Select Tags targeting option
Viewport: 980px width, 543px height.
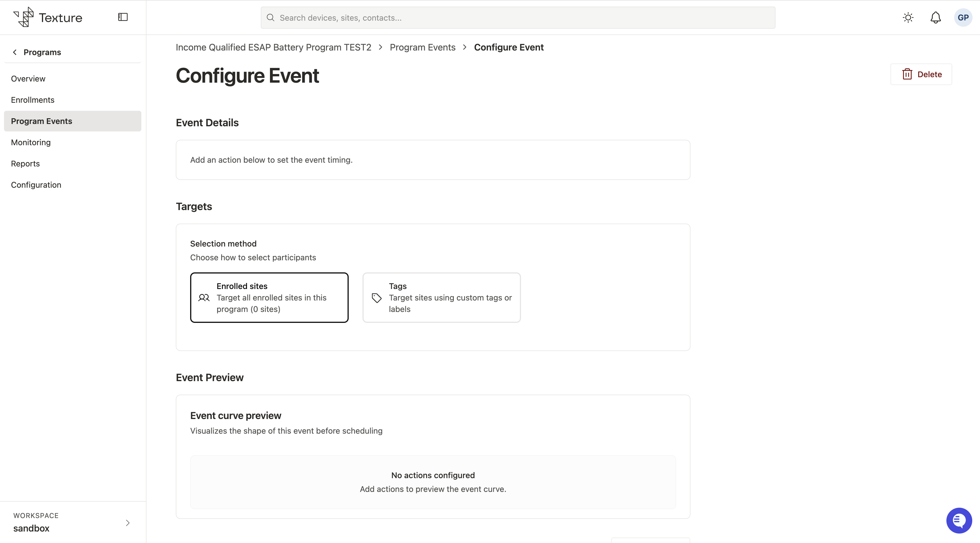point(441,297)
